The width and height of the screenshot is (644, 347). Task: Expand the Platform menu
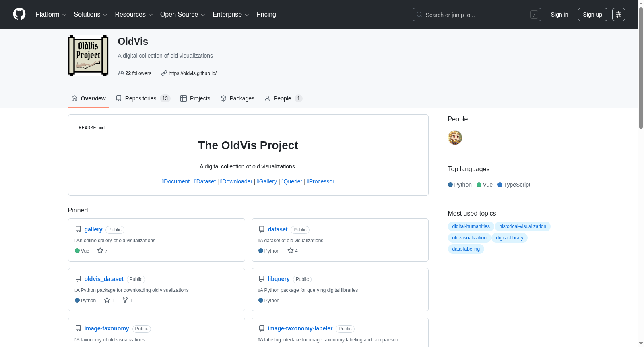click(x=51, y=15)
